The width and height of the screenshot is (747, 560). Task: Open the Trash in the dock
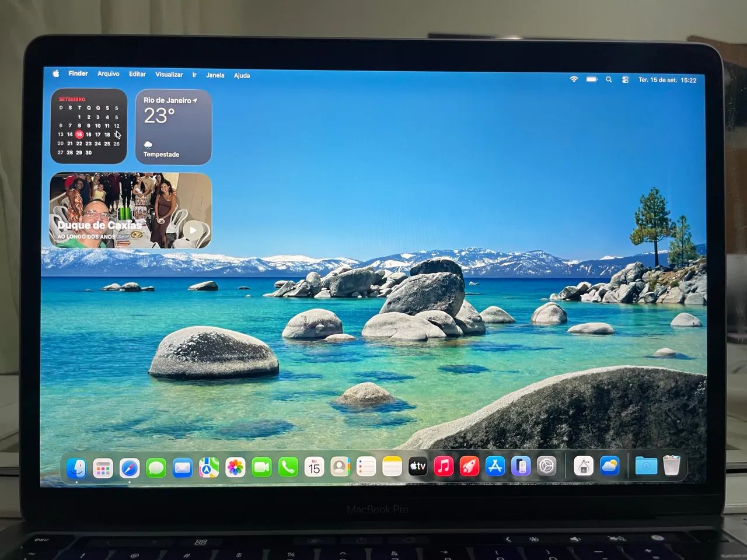point(672,465)
